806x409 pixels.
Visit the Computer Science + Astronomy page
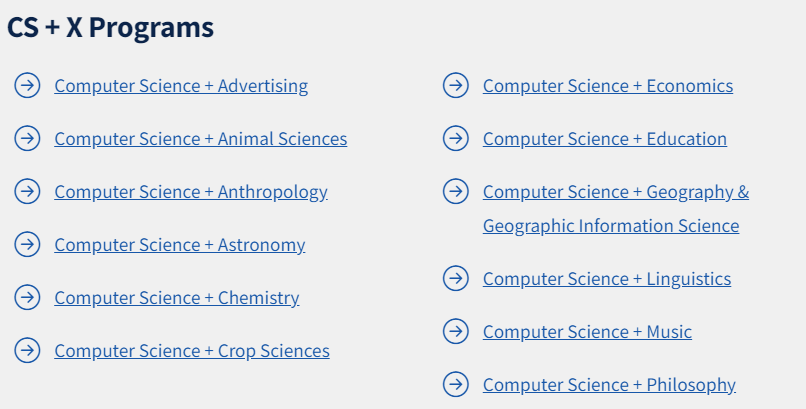click(179, 245)
